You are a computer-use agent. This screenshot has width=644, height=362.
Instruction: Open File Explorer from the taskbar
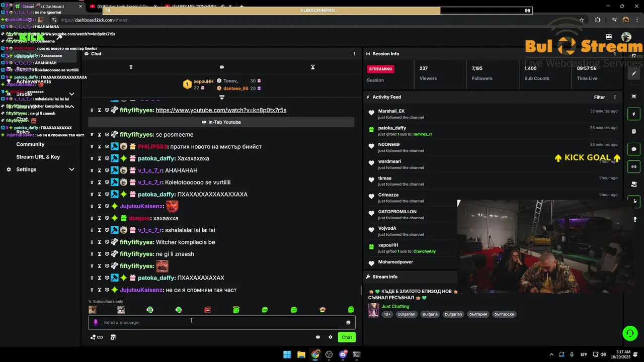pos(301,354)
